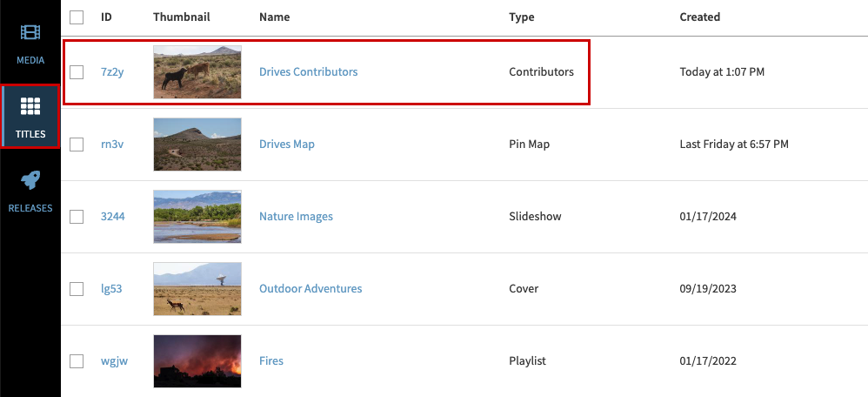Click the Outdoor Adventures antelope thumbnail
This screenshot has height=397, width=868.
(x=197, y=289)
